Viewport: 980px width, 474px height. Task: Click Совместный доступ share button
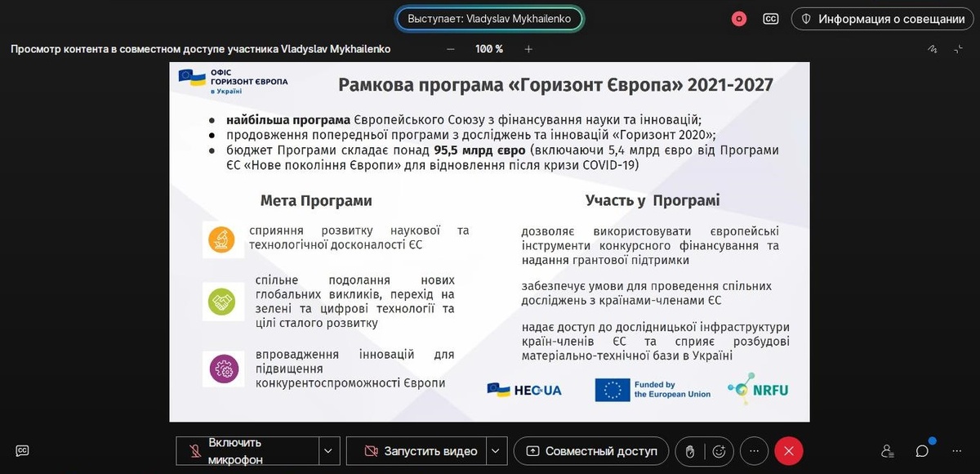(x=591, y=451)
